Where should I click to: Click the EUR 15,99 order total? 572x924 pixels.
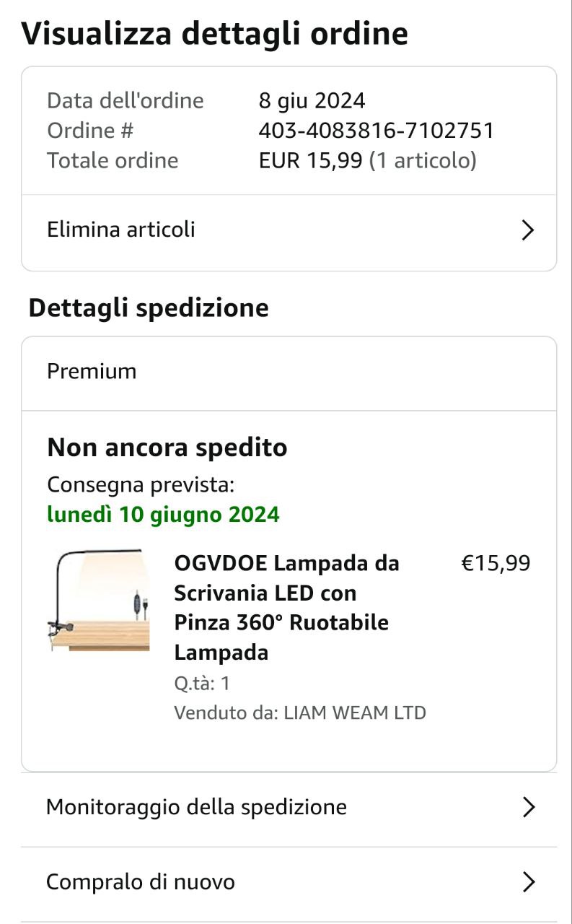point(310,160)
